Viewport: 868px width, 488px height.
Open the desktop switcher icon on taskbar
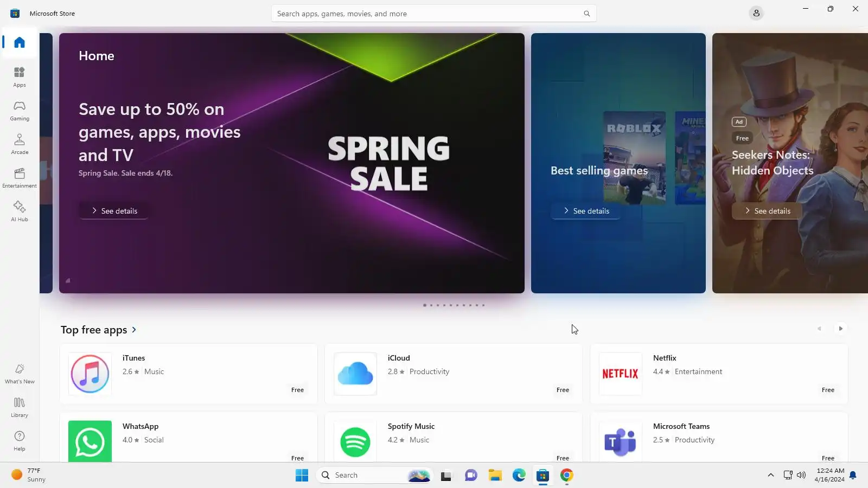446,476
